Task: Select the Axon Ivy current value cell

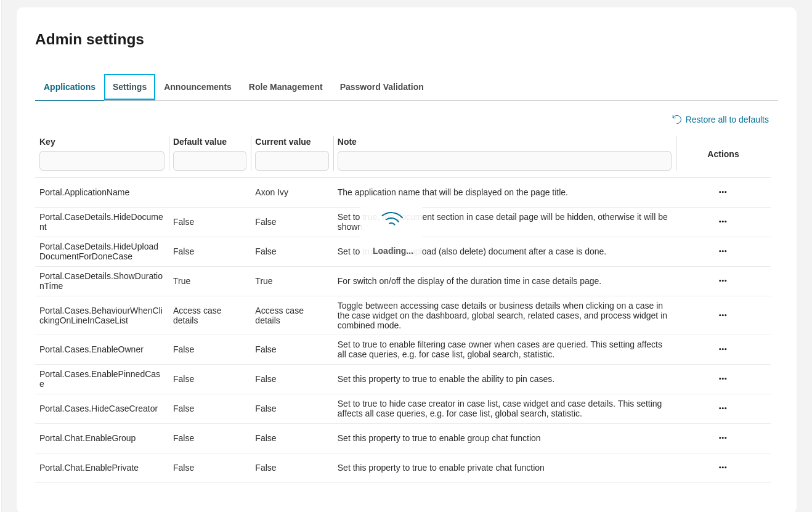Action: coord(272,192)
